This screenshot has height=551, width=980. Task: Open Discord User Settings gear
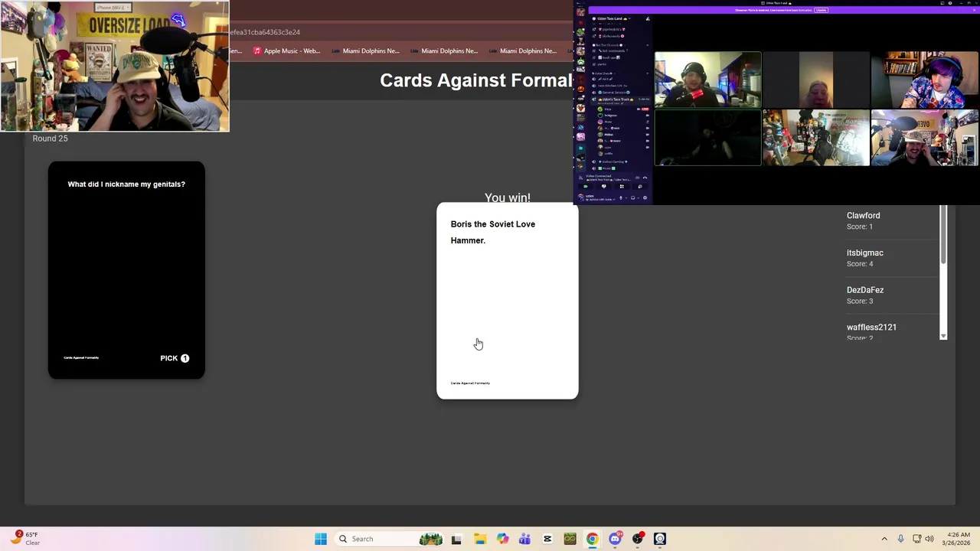point(645,197)
